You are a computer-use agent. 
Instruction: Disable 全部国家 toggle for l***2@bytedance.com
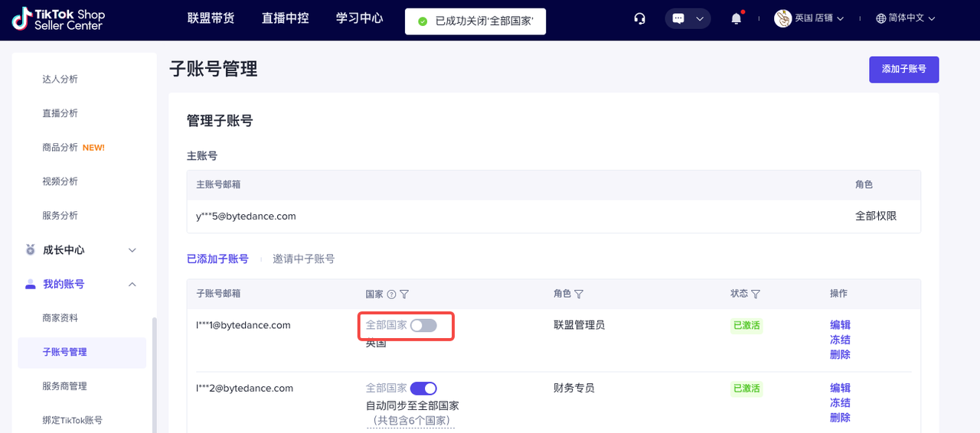click(423, 389)
